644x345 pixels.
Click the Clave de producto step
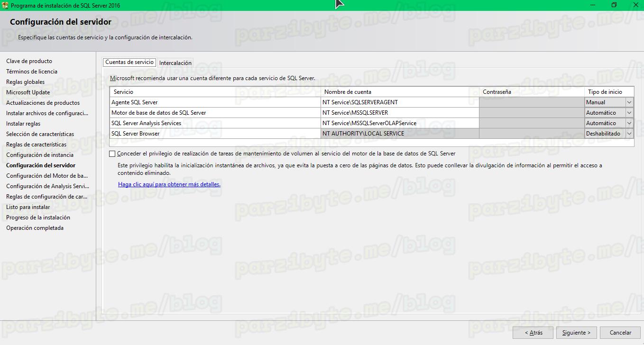pyautogui.click(x=29, y=61)
